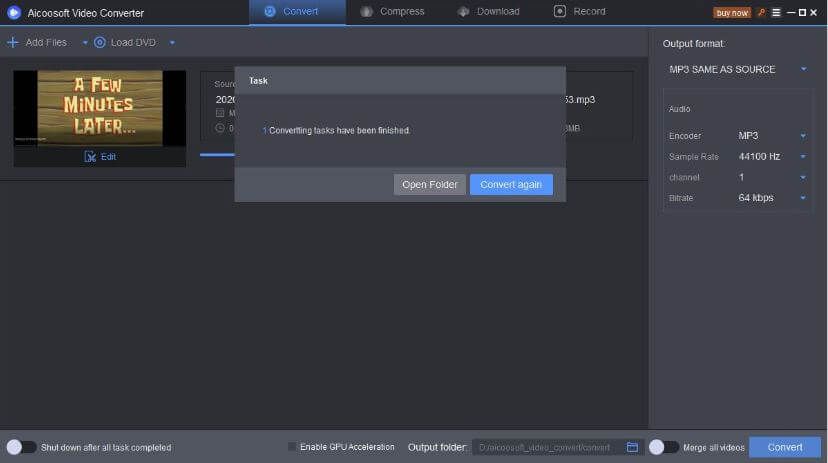
Task: Click the Aicoosoft app logo icon
Action: (14, 13)
